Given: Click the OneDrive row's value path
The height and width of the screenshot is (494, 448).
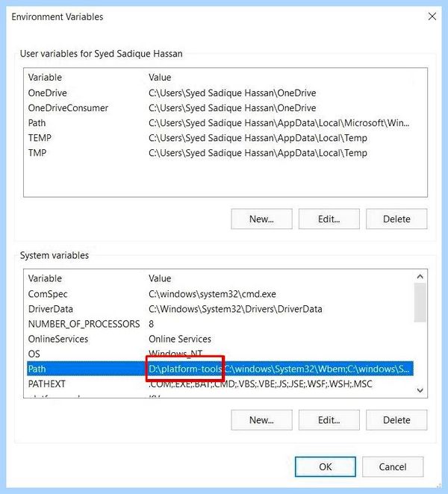Looking at the screenshot, I should coord(232,93).
